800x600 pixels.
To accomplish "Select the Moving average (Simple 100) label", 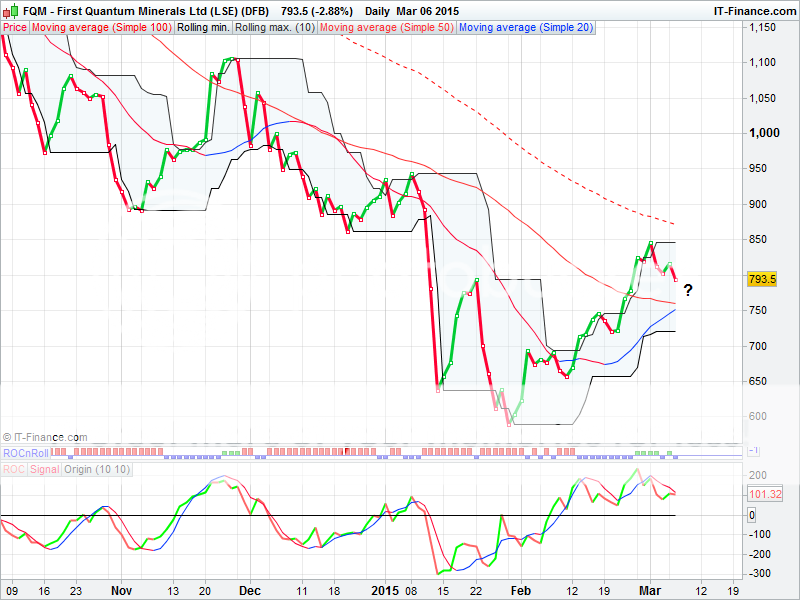I will [100, 28].
